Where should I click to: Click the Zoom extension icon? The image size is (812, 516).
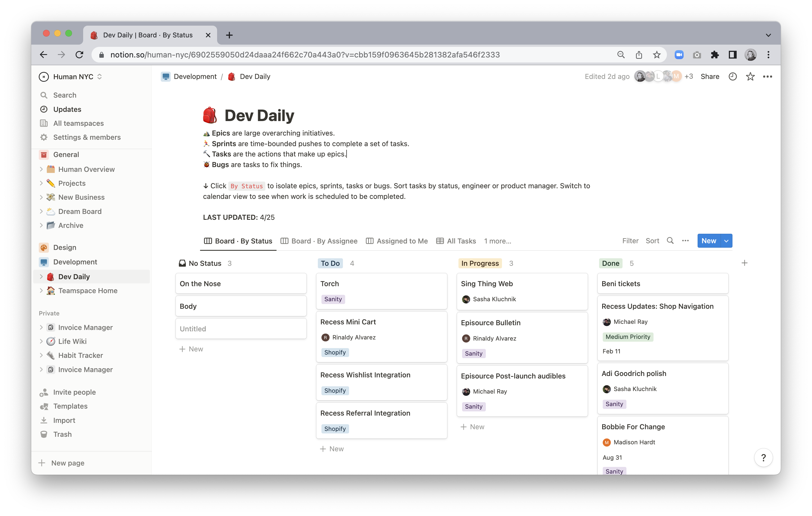(679, 55)
